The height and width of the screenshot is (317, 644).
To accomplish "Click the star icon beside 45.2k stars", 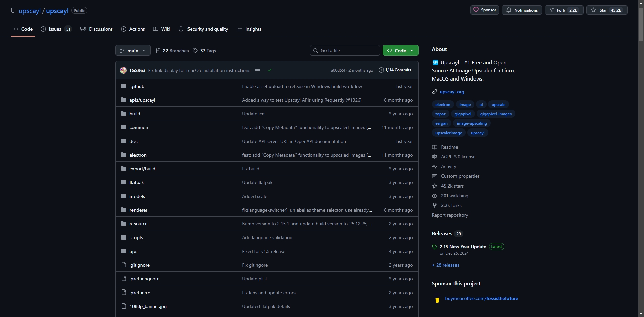I will (x=435, y=186).
